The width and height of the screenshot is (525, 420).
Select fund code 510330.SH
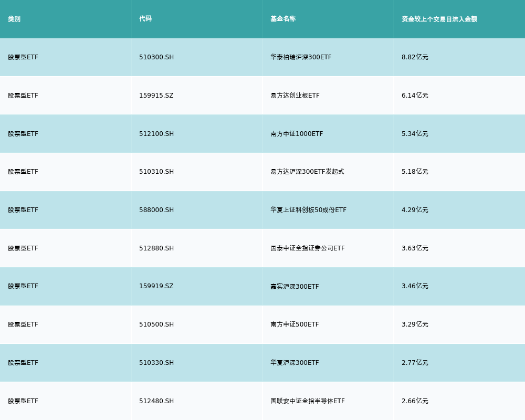156,363
